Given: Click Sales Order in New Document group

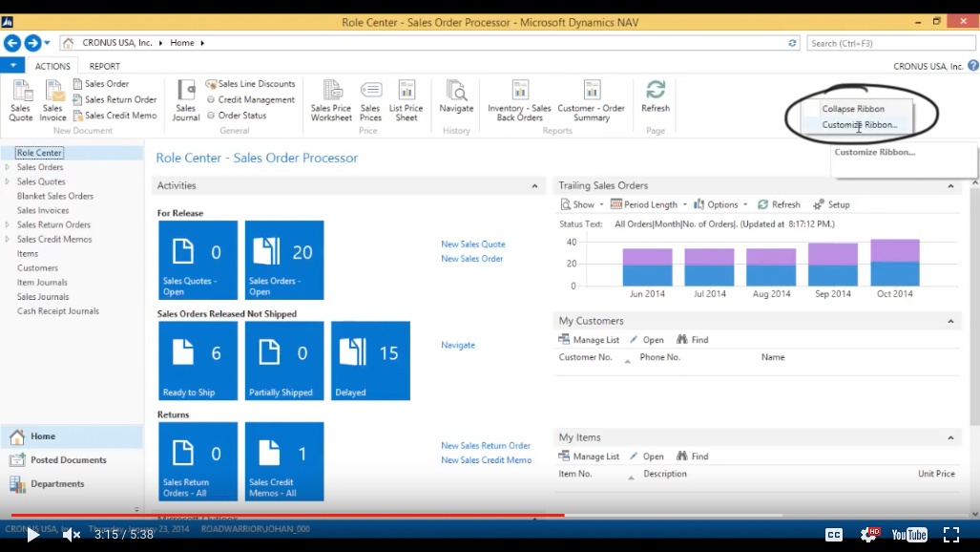Looking at the screenshot, I should click(x=100, y=84).
